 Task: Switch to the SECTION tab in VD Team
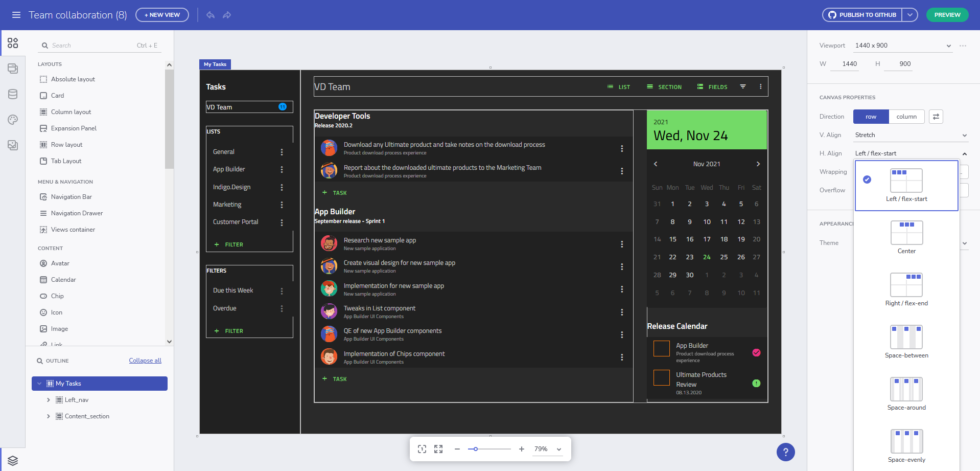(664, 86)
